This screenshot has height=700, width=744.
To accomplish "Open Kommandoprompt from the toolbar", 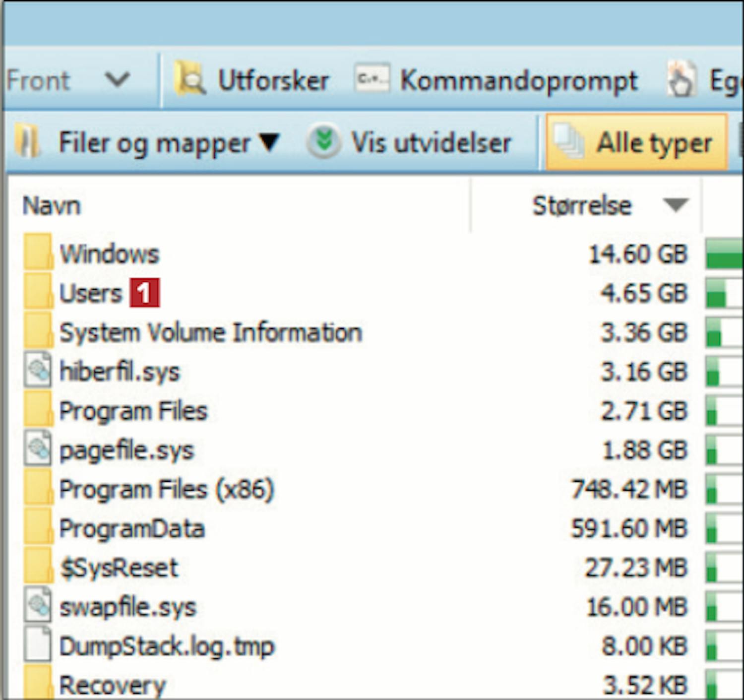I will pos(518,80).
